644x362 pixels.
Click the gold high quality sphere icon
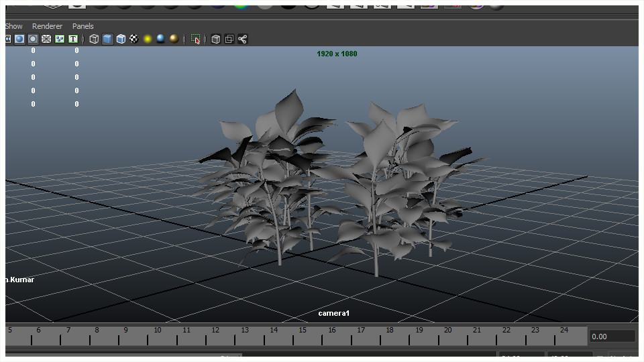[x=174, y=39]
